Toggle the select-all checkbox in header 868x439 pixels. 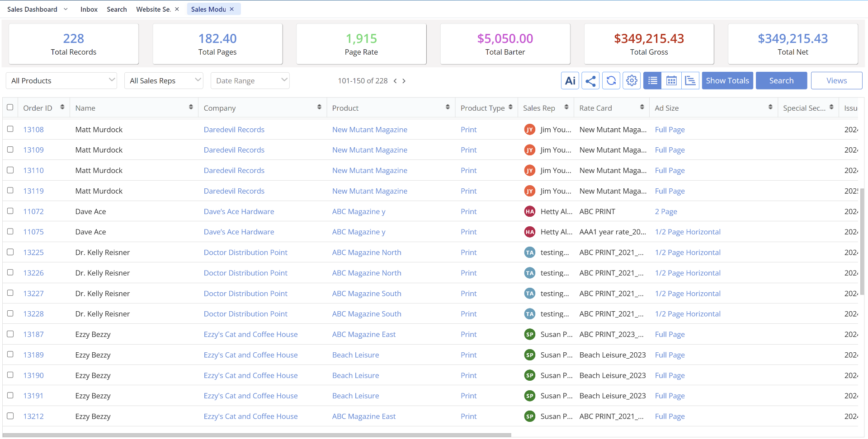pyautogui.click(x=10, y=107)
